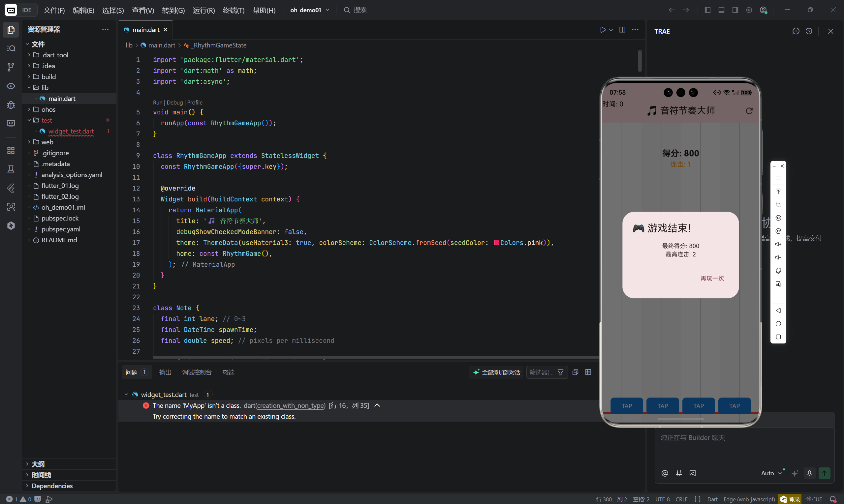Image resolution: width=844 pixels, height=504 pixels.
Task: Click the microphone voice input icon
Action: click(809, 473)
